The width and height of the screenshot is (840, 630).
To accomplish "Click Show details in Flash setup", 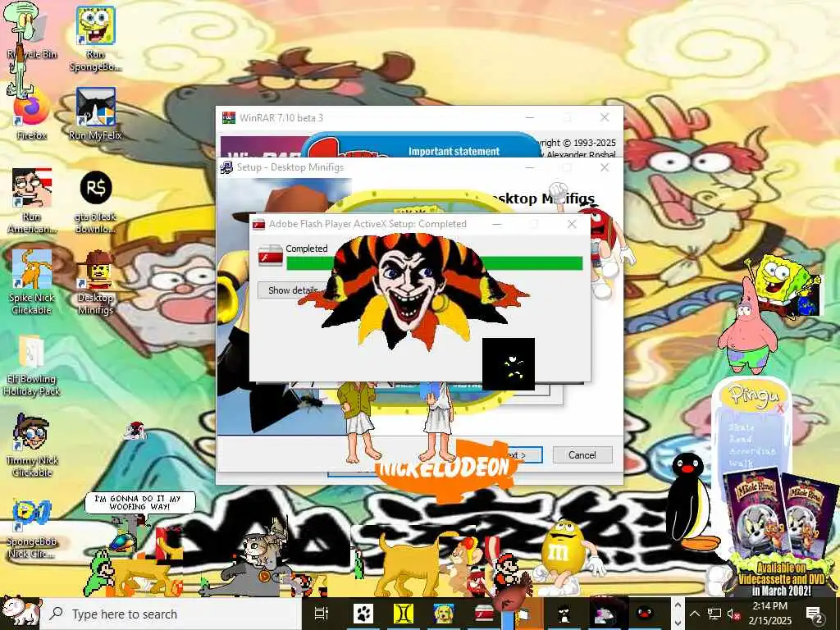I will click(x=292, y=290).
